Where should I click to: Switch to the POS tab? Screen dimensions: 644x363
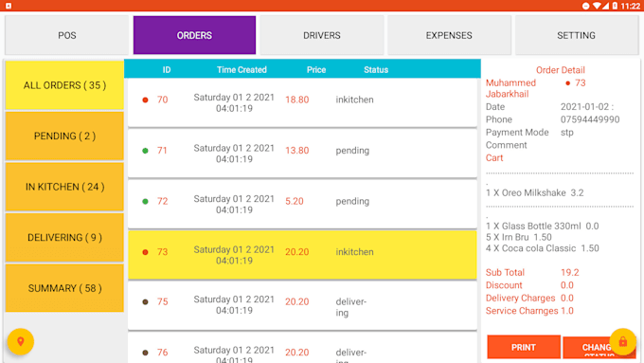coord(67,35)
